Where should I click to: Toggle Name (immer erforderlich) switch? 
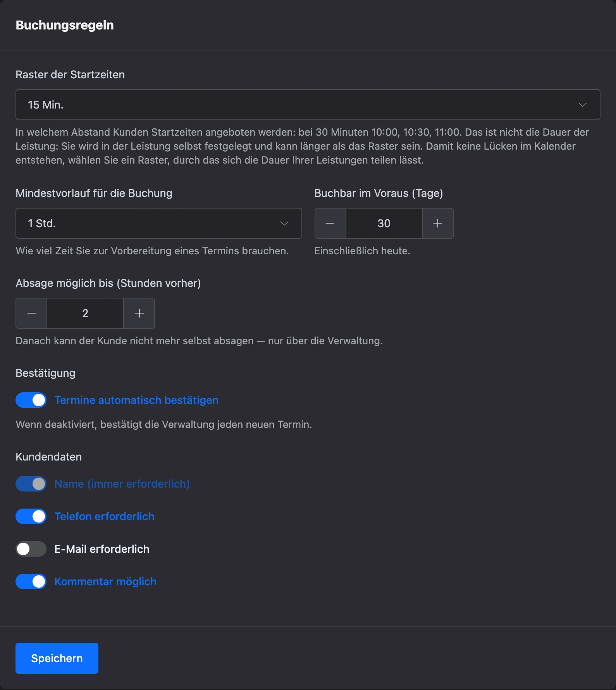click(x=31, y=484)
